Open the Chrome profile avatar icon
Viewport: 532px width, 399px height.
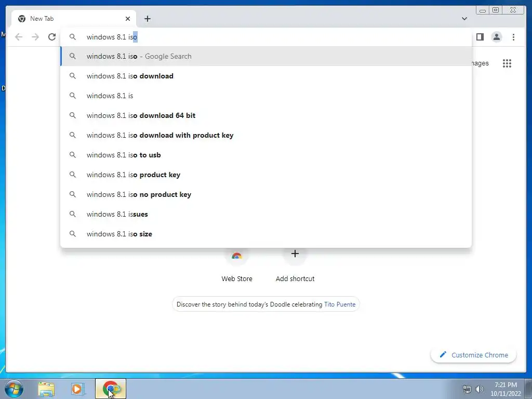(497, 37)
